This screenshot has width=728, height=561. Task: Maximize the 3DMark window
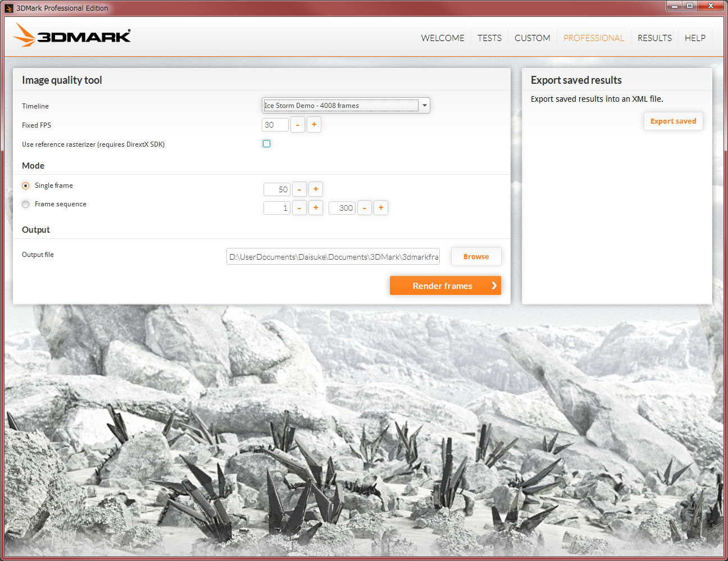(690, 6)
